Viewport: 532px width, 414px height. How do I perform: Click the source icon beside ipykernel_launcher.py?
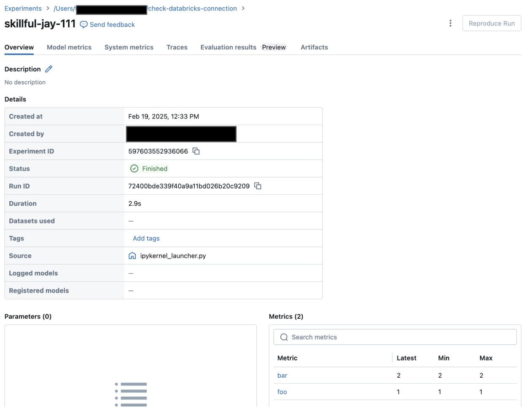(132, 255)
